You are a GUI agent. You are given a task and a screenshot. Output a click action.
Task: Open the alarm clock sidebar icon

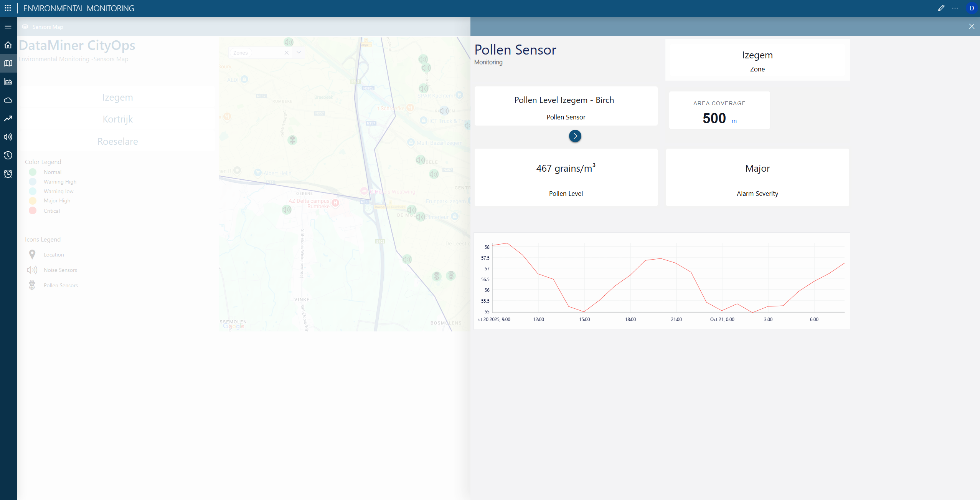coord(8,174)
